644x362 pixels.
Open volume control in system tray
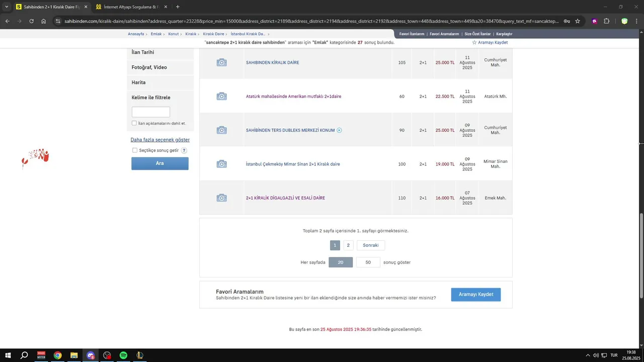596,355
